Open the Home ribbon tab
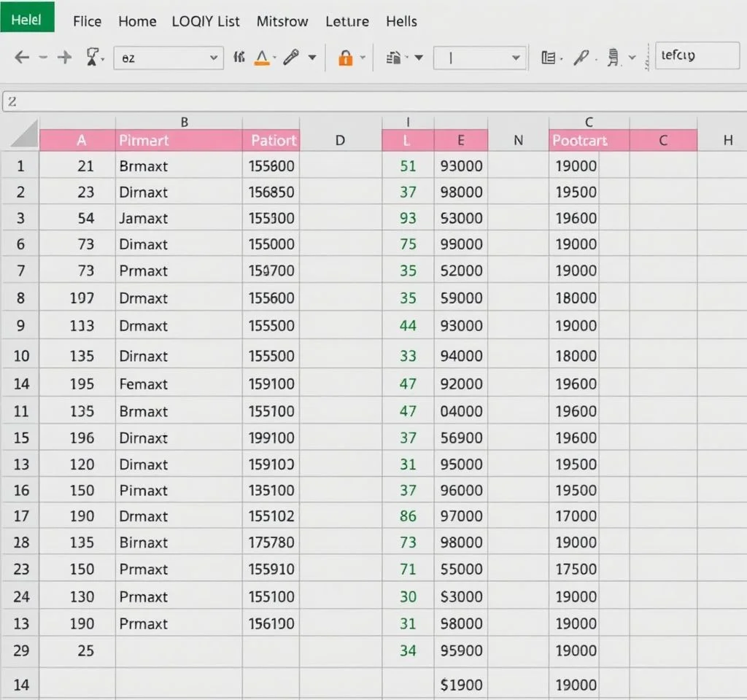Image resolution: width=747 pixels, height=700 pixels. tap(137, 21)
